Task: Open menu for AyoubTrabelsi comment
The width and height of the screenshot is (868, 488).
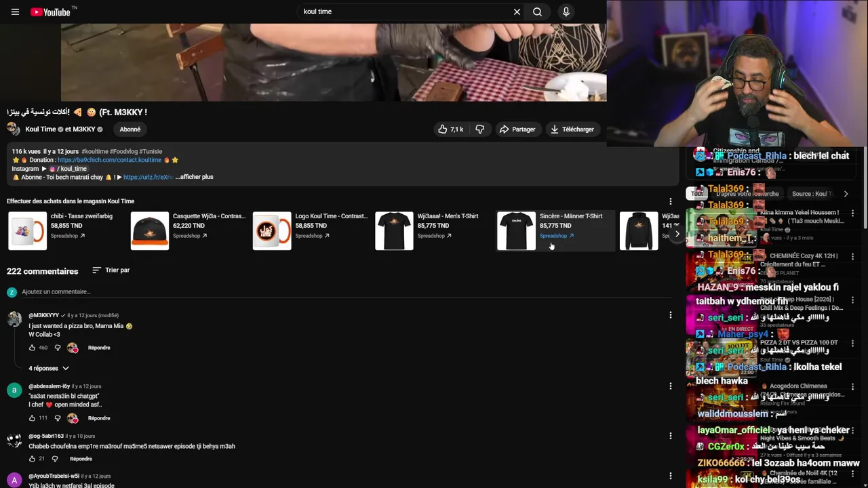Action: [670, 476]
